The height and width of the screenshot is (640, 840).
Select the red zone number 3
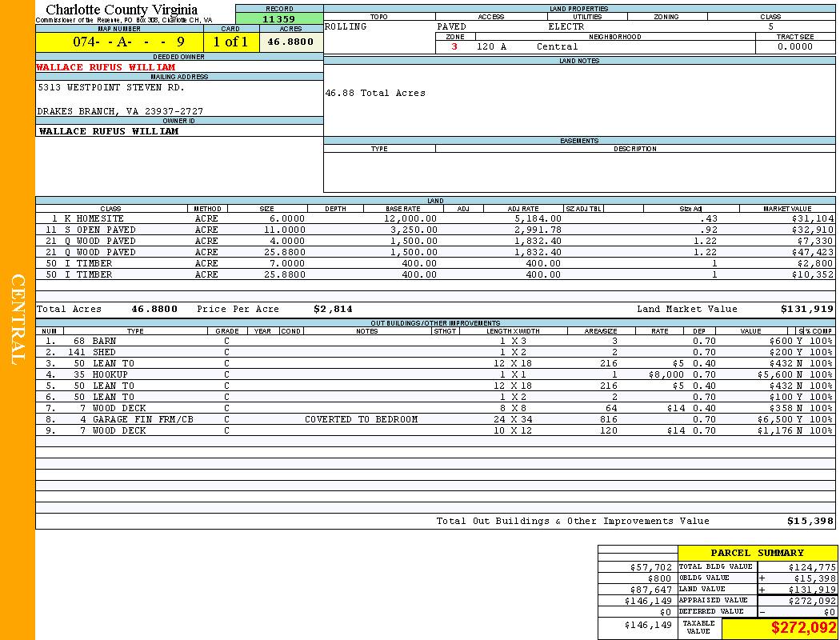pos(454,46)
